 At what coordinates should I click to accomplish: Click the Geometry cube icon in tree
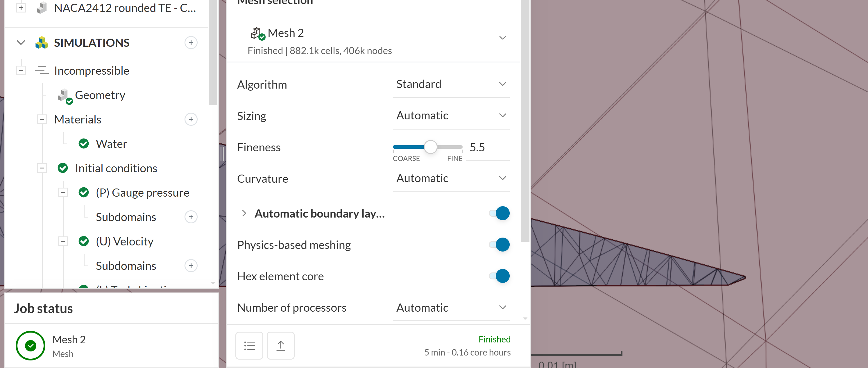point(63,96)
